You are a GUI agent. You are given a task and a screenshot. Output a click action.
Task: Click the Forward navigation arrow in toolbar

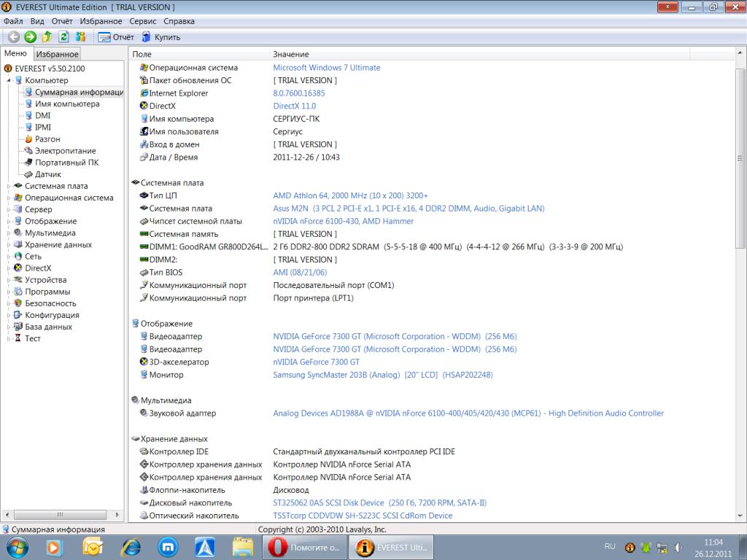click(x=30, y=36)
